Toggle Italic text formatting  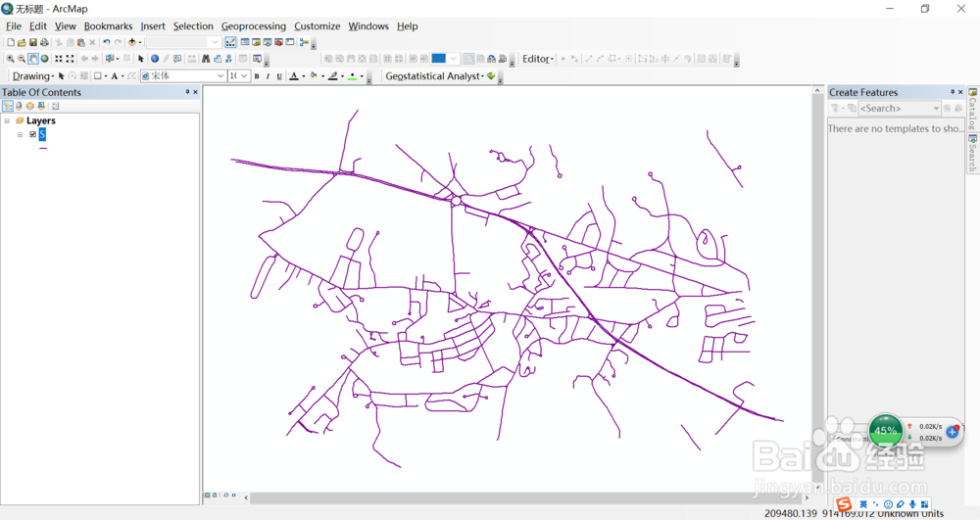pyautogui.click(x=268, y=76)
